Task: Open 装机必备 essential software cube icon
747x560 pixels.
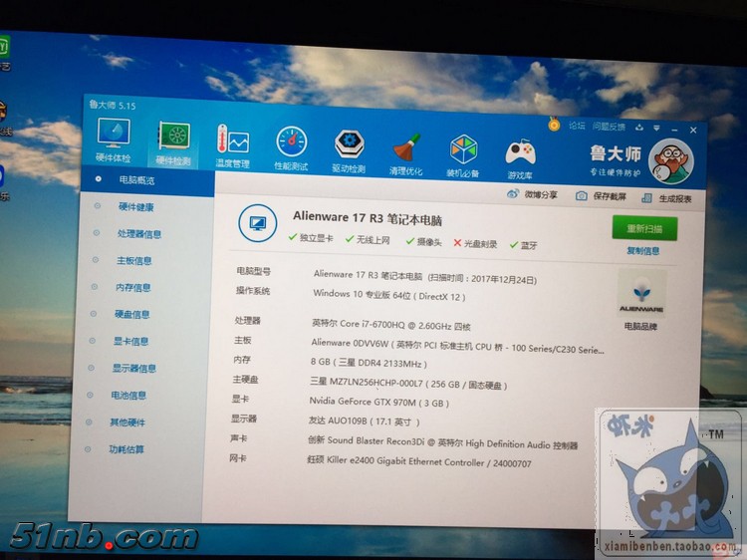Action: tap(463, 156)
